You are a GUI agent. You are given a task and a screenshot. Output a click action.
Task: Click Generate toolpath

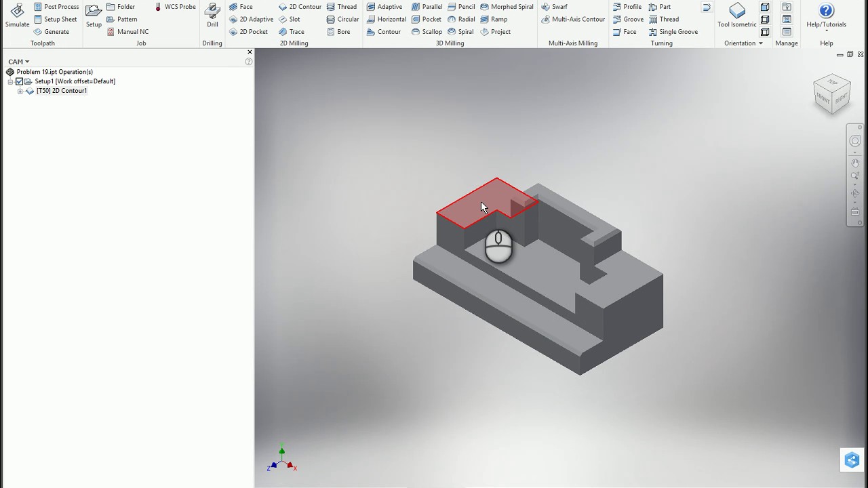(x=52, y=32)
